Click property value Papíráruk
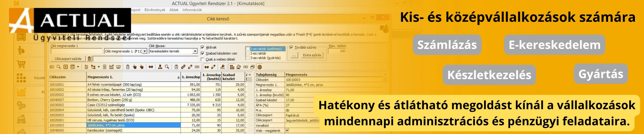This screenshot has height=134, width=644. pyautogui.click(x=293, y=115)
